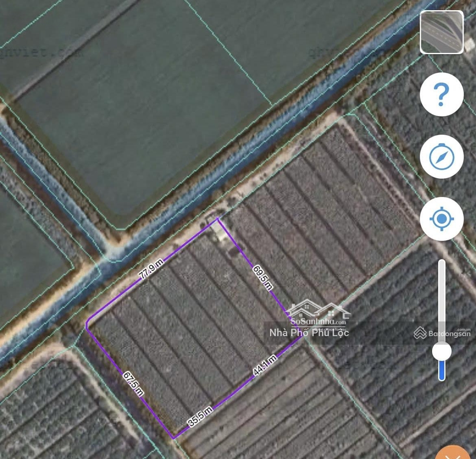Click the bottom corner vertex of purple parcel
476x459 pixels.
pos(174,438)
